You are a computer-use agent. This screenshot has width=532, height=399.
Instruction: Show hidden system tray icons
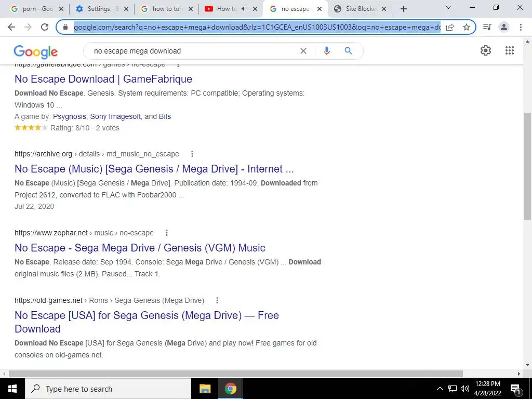440,389
